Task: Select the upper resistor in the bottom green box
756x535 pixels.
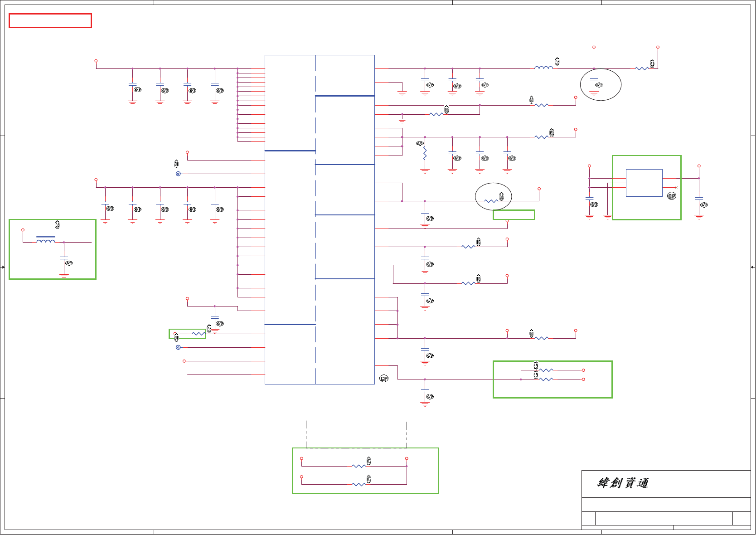Action: pyautogui.click(x=359, y=466)
